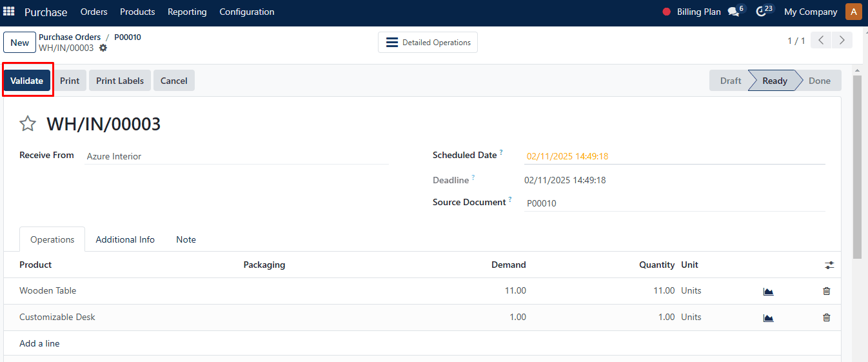
Task: Open the Orders menu
Action: click(94, 12)
